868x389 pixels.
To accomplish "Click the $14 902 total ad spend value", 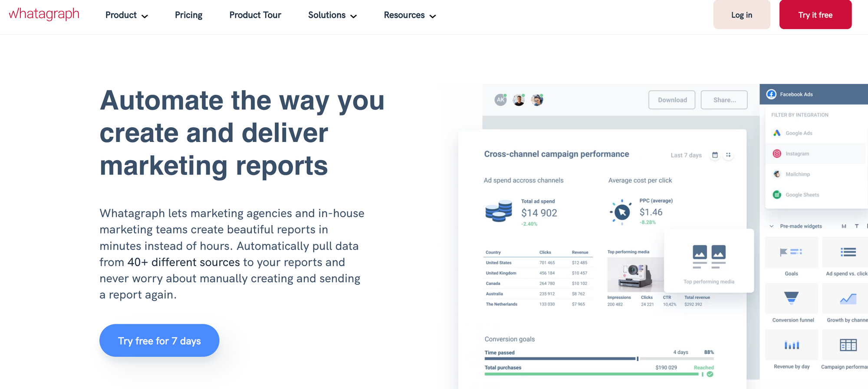I will pyautogui.click(x=539, y=213).
